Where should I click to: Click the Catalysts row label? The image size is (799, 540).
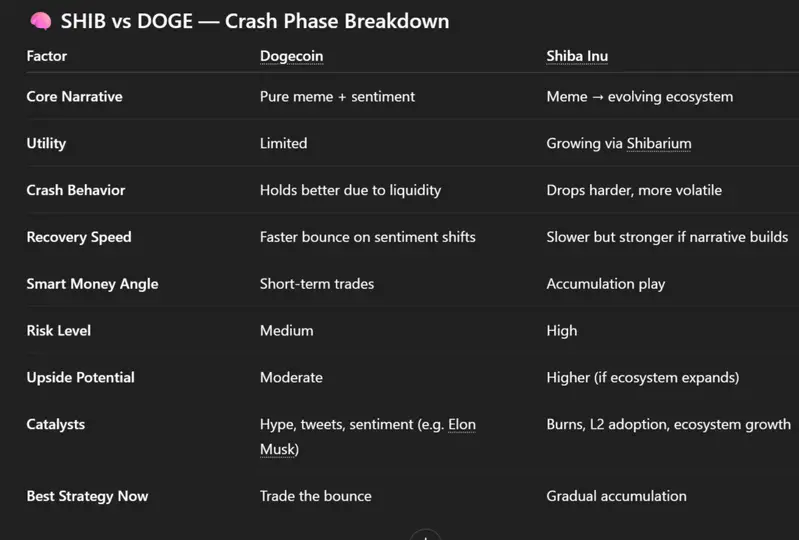(56, 424)
